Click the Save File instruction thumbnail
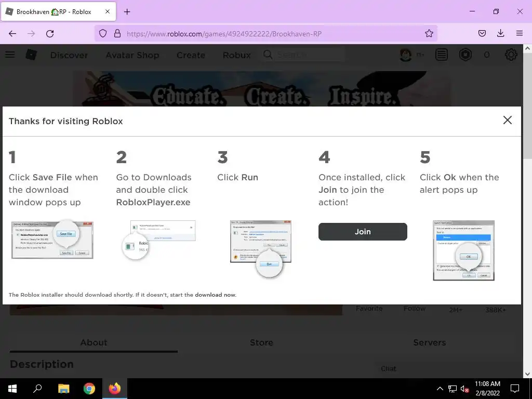 click(52, 240)
